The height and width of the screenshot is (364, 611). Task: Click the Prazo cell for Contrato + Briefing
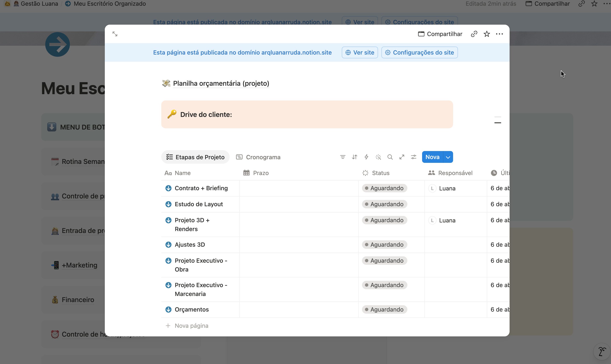pos(299,188)
